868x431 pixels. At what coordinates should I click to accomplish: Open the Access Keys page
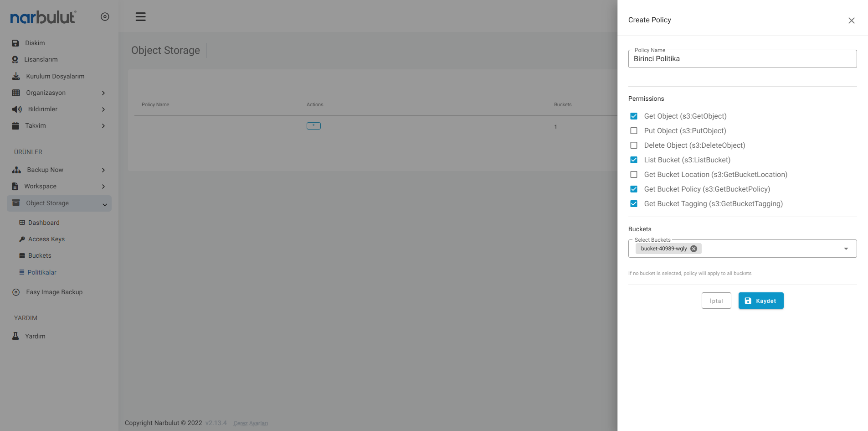point(46,239)
